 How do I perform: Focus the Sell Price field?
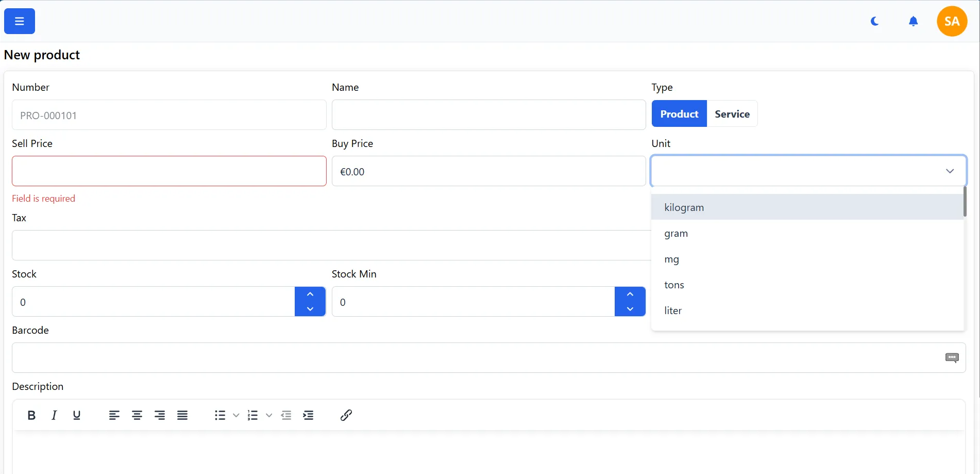coord(169,171)
